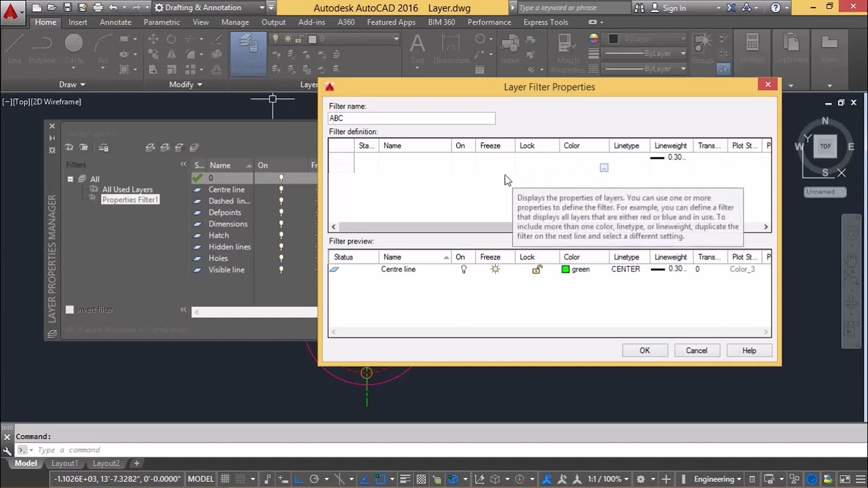
Task: Collapse the Filters pane with double chevron
Action: point(183,165)
